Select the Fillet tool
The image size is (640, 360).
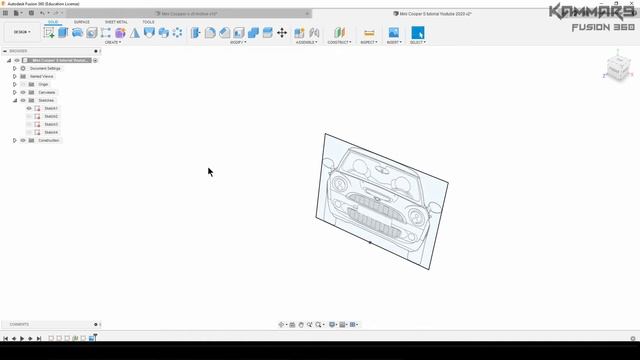pos(210,33)
